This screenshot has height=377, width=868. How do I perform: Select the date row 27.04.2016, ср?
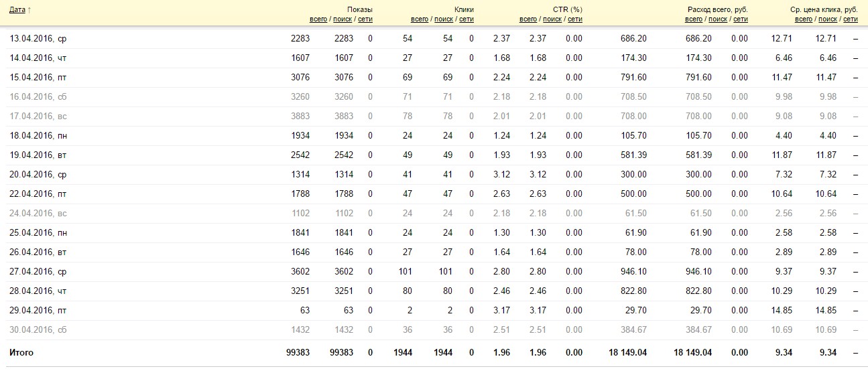(38, 272)
